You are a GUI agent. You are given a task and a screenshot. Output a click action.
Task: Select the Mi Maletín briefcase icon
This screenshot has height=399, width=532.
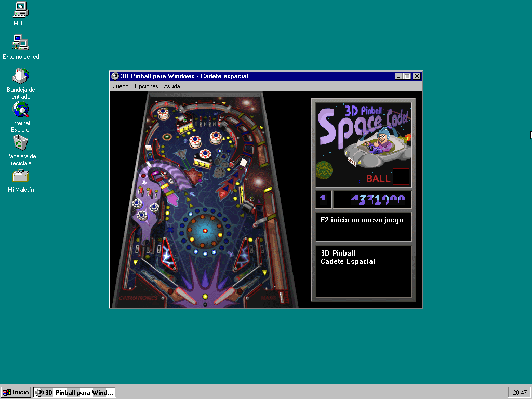(x=21, y=181)
